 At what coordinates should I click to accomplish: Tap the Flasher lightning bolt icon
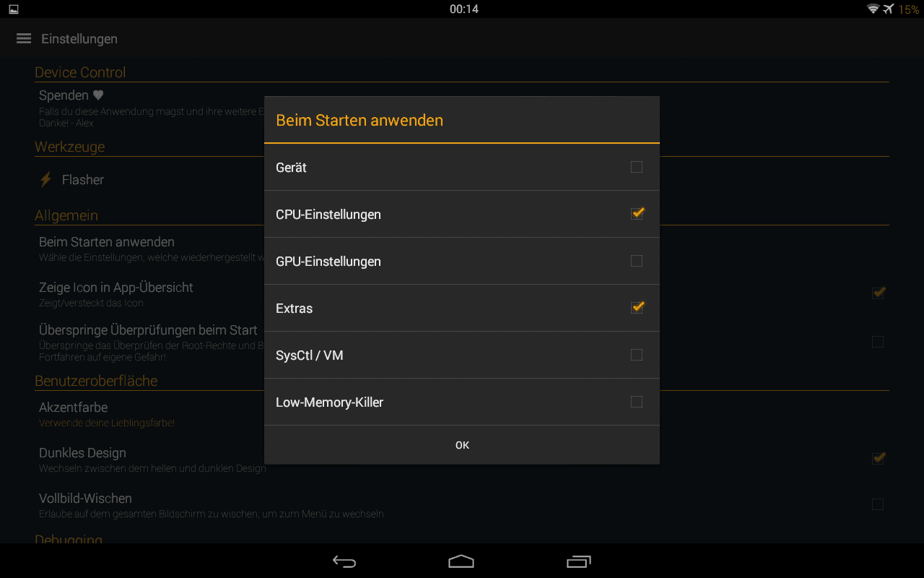(46, 179)
